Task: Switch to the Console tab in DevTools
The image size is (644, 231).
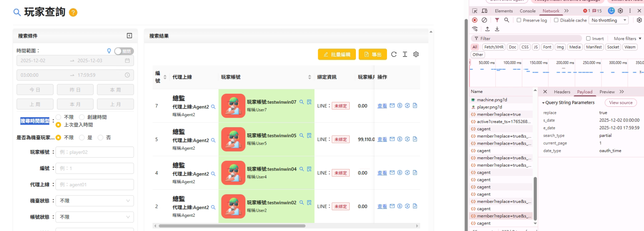Action: [527, 11]
